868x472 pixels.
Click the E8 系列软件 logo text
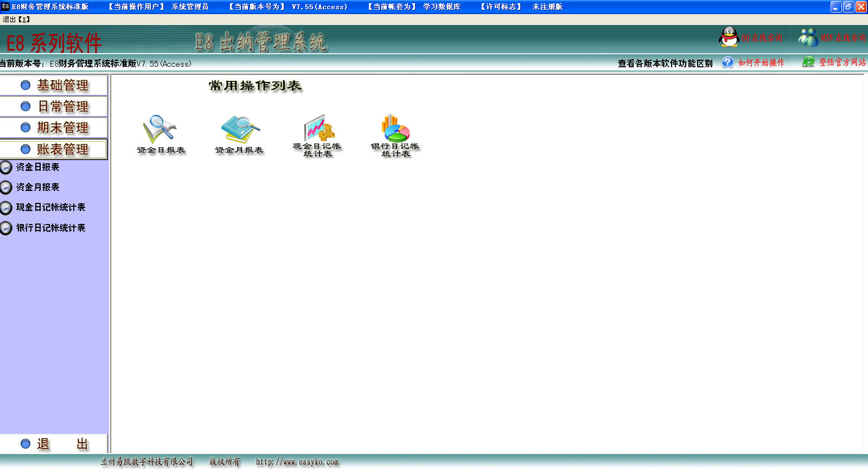pos(54,43)
